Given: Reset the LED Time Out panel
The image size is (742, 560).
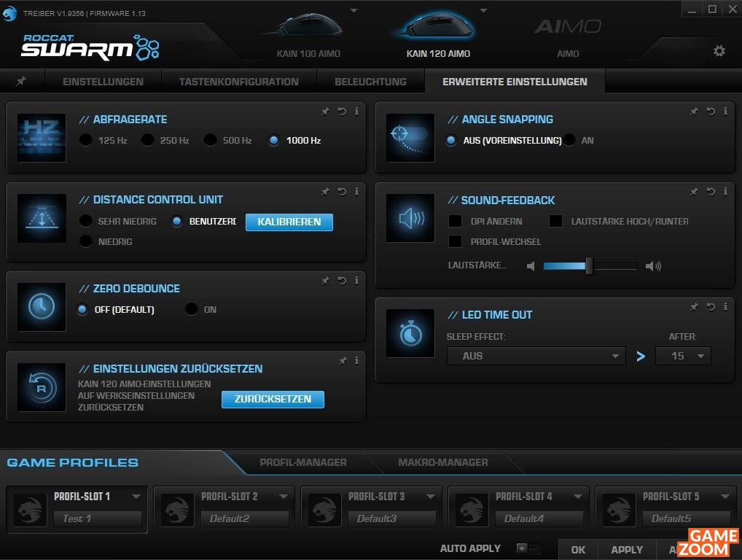Looking at the screenshot, I should [x=711, y=307].
